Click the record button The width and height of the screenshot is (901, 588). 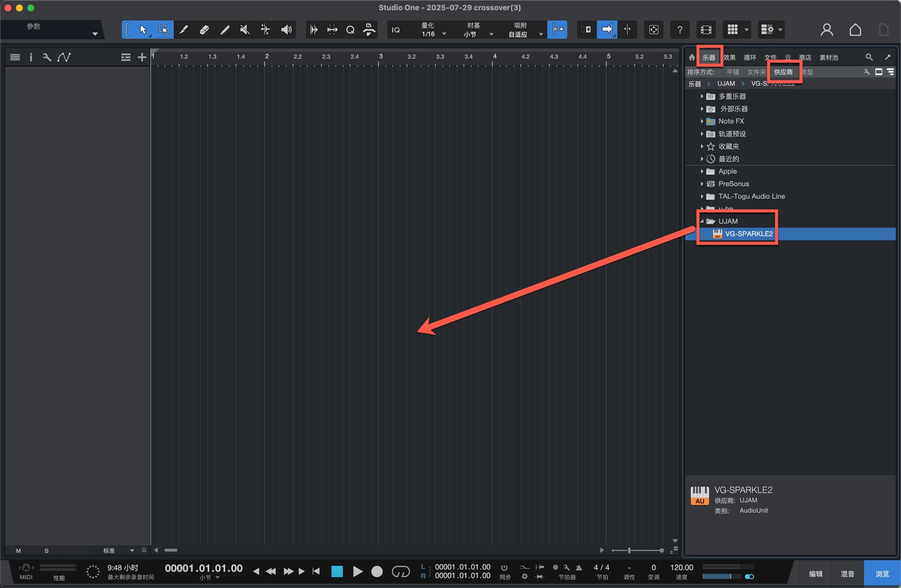point(377,572)
